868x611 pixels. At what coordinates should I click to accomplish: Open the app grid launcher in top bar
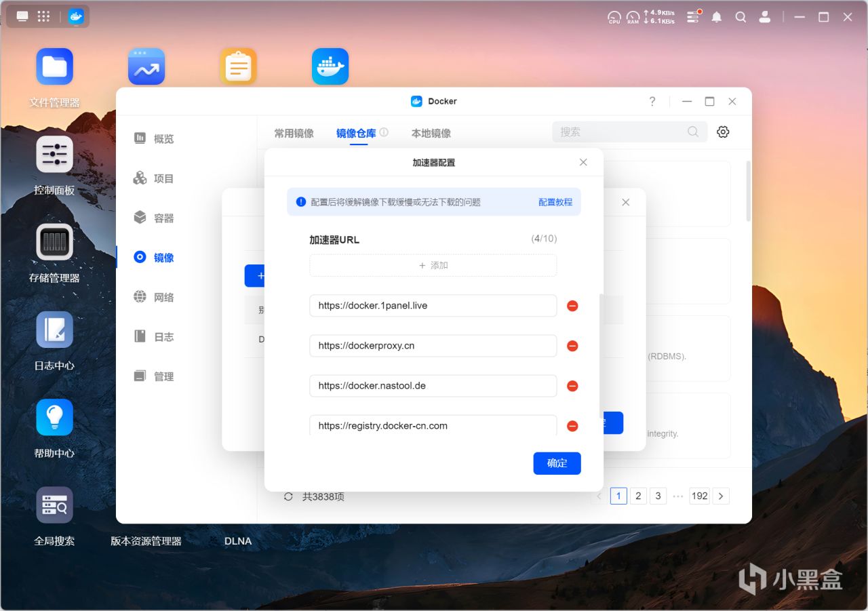click(43, 16)
